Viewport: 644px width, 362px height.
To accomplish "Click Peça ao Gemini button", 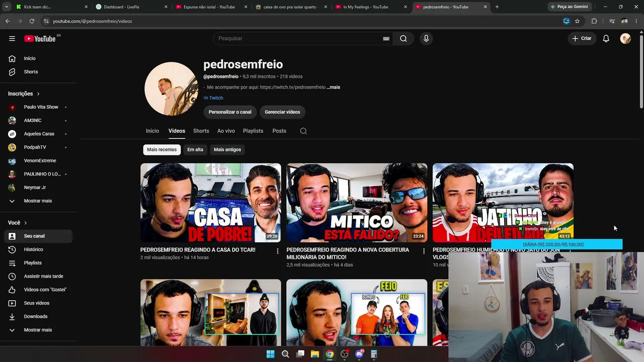I will (570, 7).
